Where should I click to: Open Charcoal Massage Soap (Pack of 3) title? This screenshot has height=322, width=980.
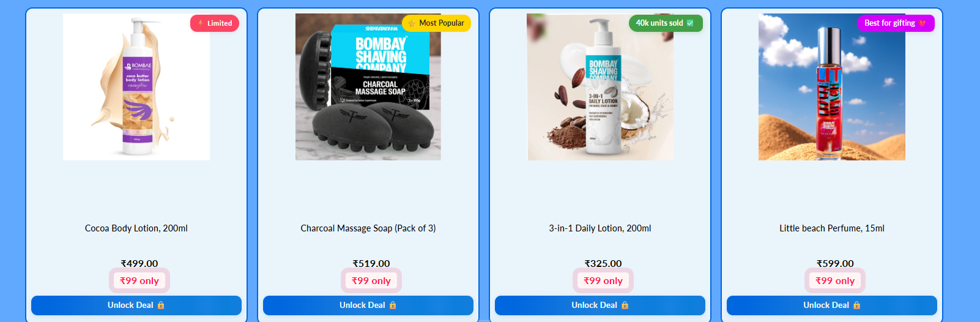[x=368, y=228]
